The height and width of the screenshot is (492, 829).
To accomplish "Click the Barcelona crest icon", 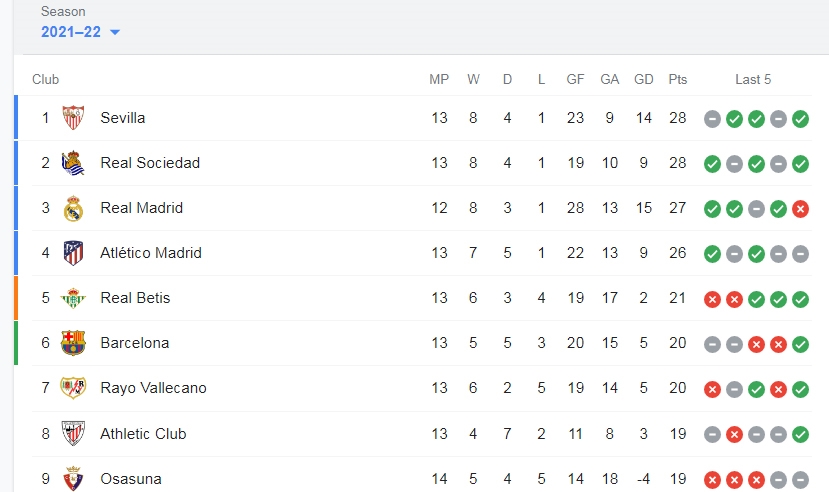I will pyautogui.click(x=73, y=343).
